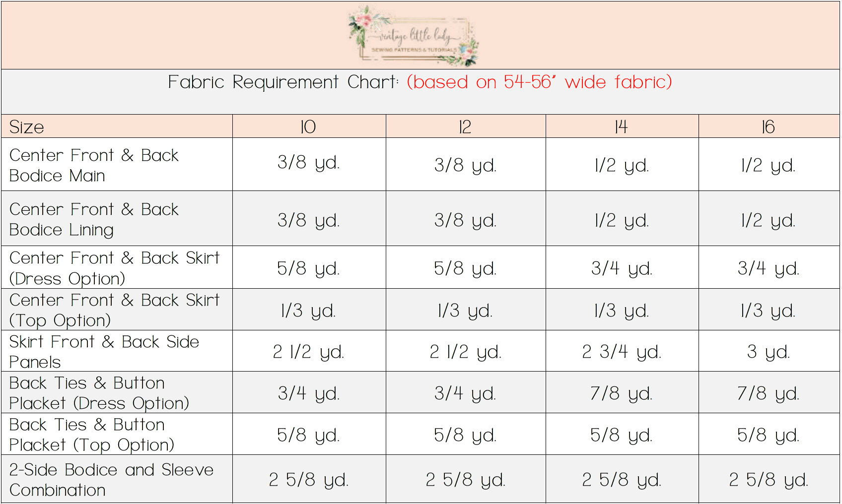
Task: Select the size 10 column header
Action: click(x=308, y=127)
